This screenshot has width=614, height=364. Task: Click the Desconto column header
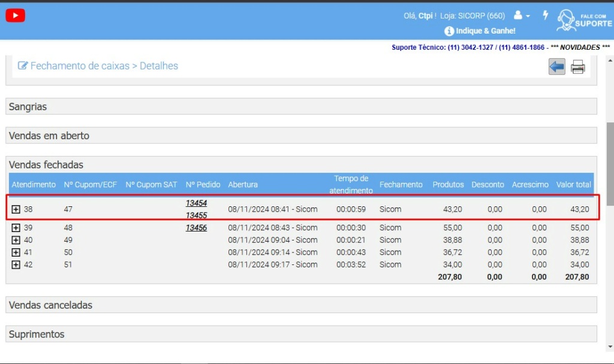487,185
